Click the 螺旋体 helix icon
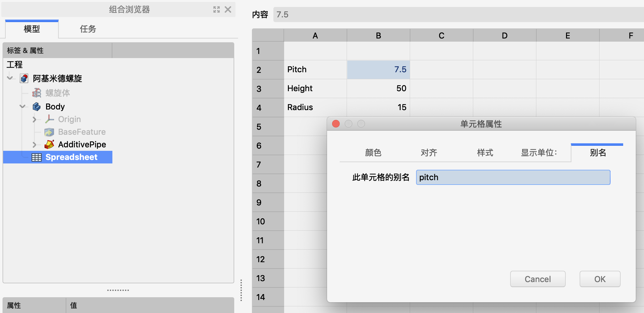 [x=37, y=93]
